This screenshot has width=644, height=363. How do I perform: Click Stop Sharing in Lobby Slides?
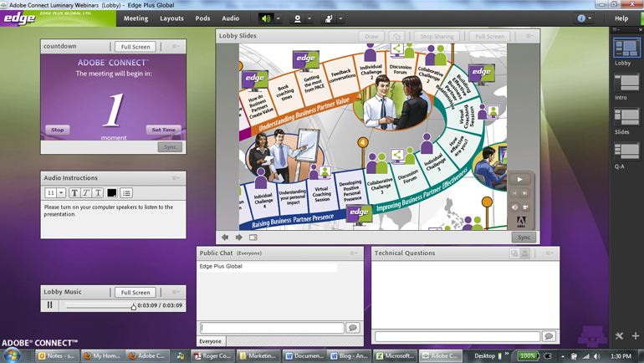point(437,37)
